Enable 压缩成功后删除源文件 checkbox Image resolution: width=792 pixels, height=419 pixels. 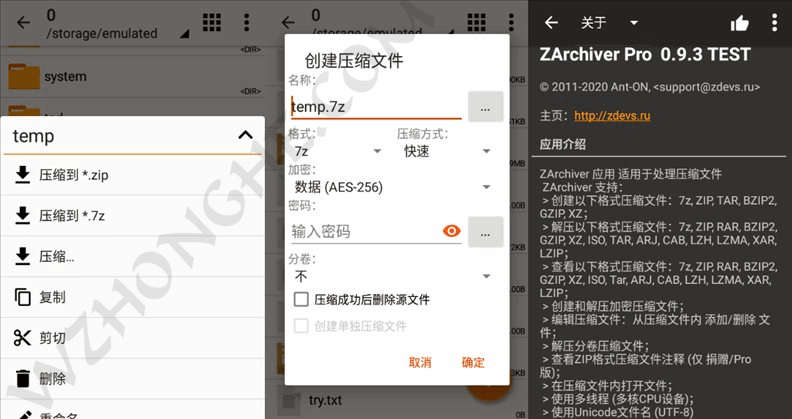tap(301, 299)
